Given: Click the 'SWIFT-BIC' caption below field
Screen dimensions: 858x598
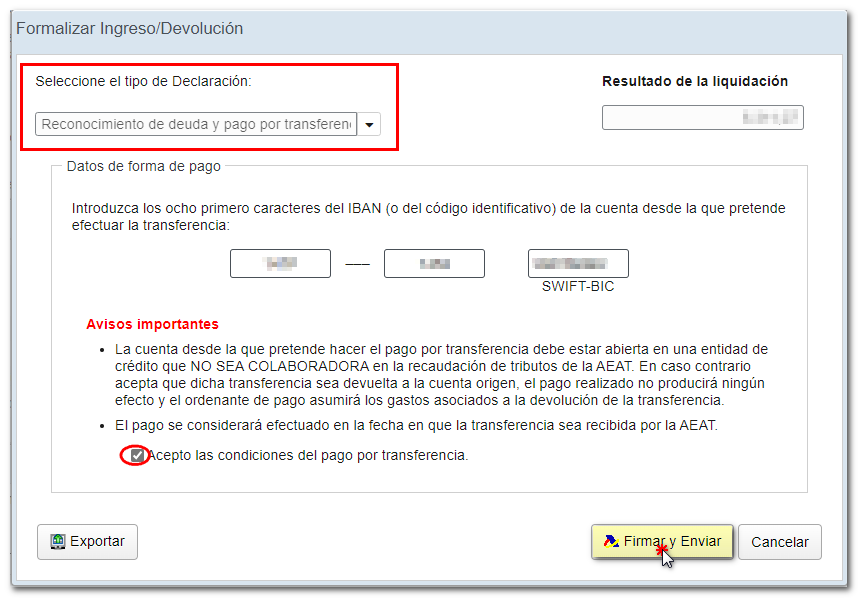Looking at the screenshot, I should click(578, 286).
